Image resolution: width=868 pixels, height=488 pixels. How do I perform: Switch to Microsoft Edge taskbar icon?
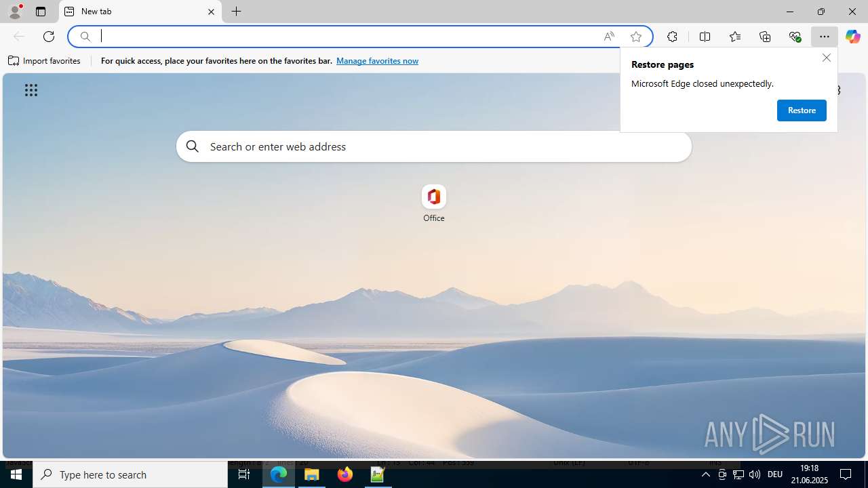point(279,474)
